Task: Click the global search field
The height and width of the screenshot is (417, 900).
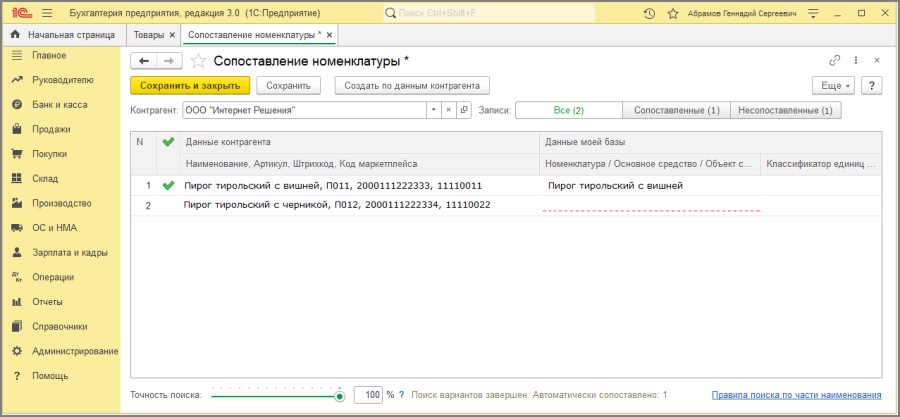Action: [489, 13]
